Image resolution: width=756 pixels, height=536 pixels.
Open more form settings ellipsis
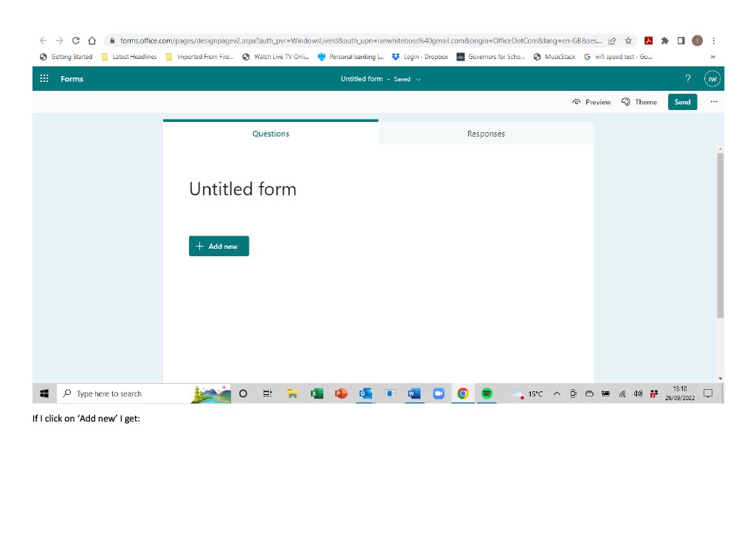[714, 102]
